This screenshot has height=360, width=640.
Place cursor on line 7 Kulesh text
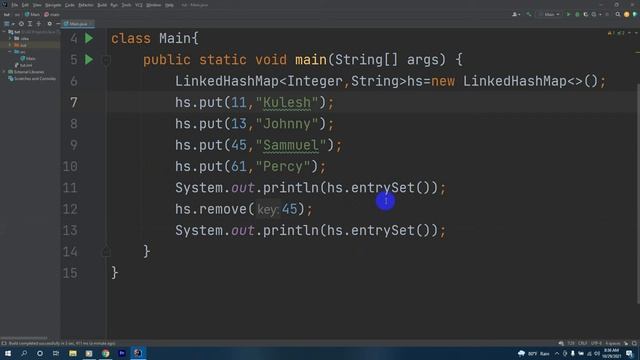[x=287, y=102]
